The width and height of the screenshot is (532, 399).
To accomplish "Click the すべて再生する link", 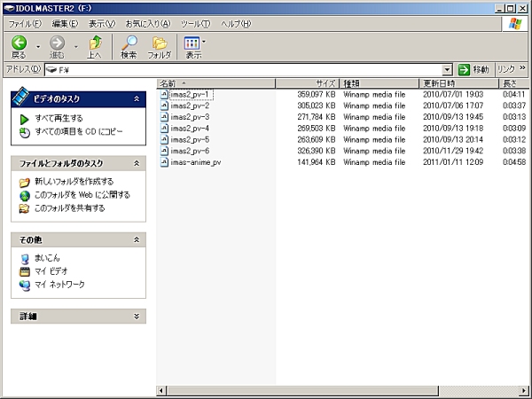I will tap(59, 119).
